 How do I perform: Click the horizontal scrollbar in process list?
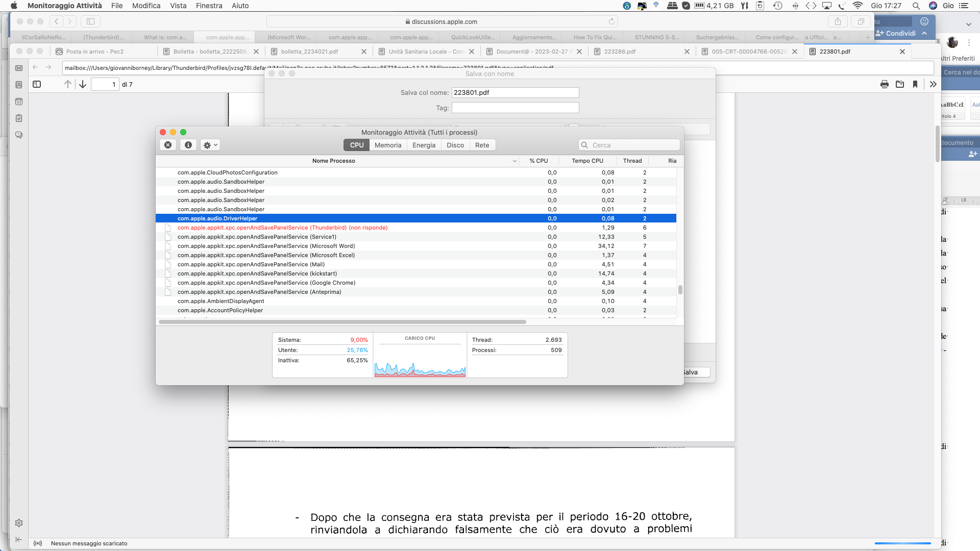(x=342, y=322)
